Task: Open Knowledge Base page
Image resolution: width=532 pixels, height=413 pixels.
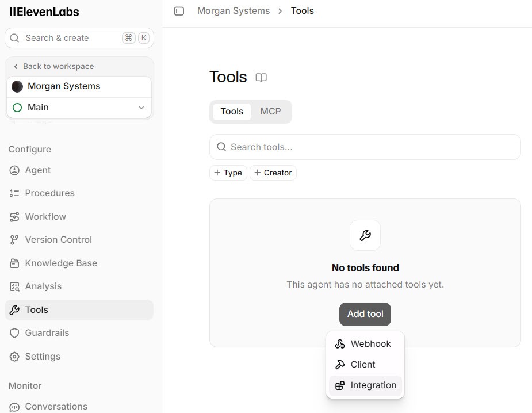Action: tap(79, 263)
